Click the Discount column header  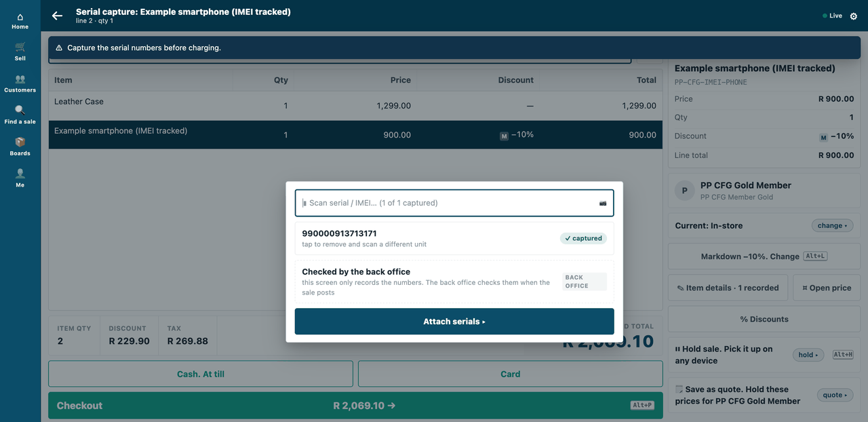(x=515, y=80)
